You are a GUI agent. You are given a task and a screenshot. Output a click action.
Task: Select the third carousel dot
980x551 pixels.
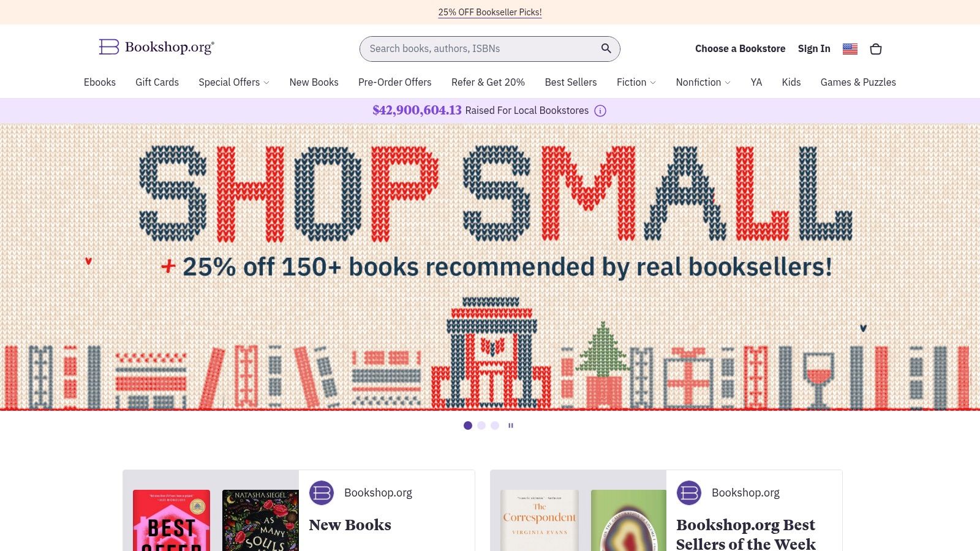[x=495, y=425]
